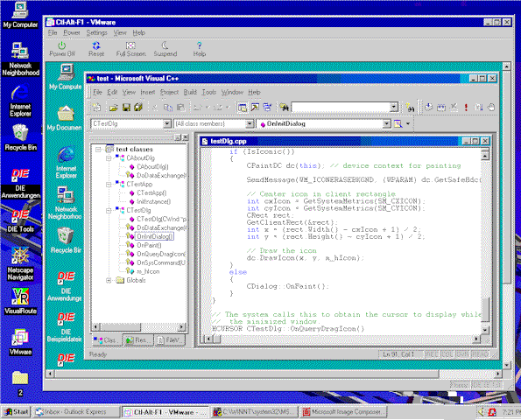The image size is (521, 420).
Task: Click the Build toolbar icon
Action: click(x=441, y=108)
